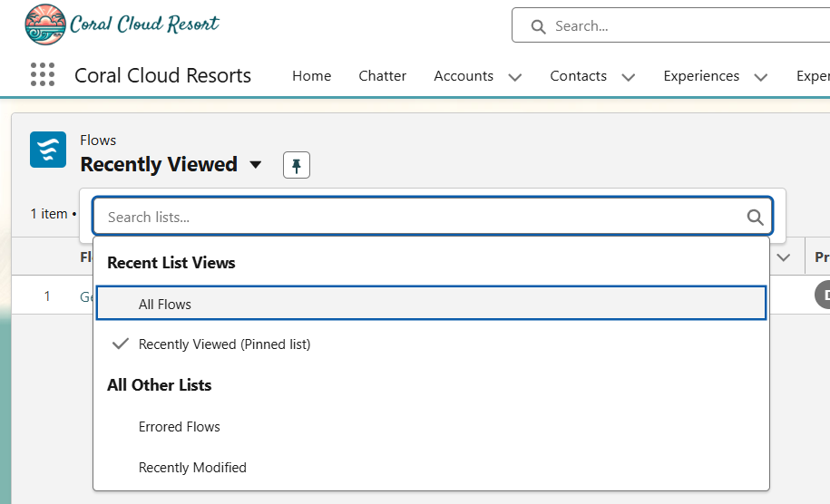Viewport: 830px width, 504px height.
Task: Click the Coral Cloud Resort logo
Action: 122,24
